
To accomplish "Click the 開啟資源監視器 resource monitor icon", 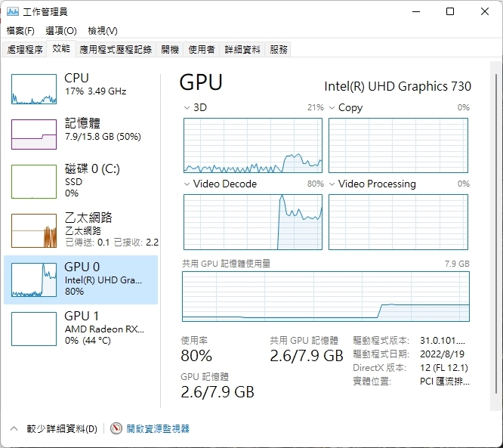I will click(x=116, y=428).
